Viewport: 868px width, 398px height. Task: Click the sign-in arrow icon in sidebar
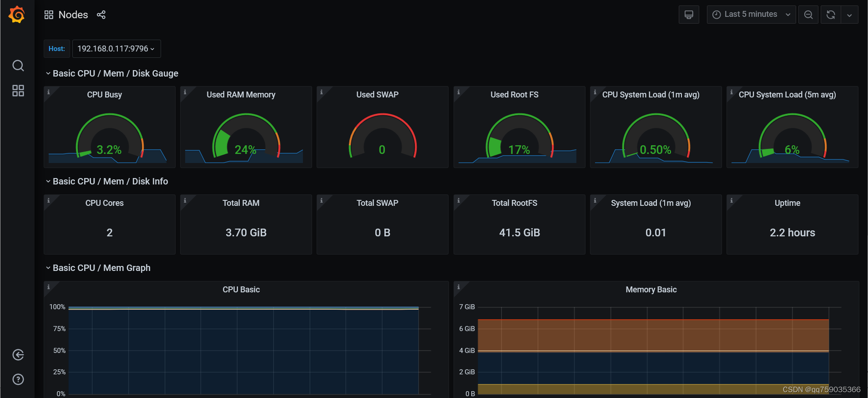(18, 355)
